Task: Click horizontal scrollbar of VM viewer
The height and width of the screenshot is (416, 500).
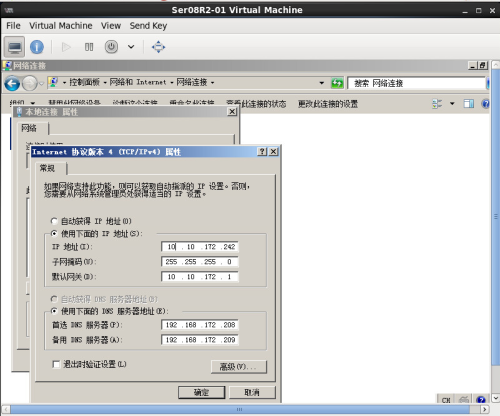Action: [240, 409]
